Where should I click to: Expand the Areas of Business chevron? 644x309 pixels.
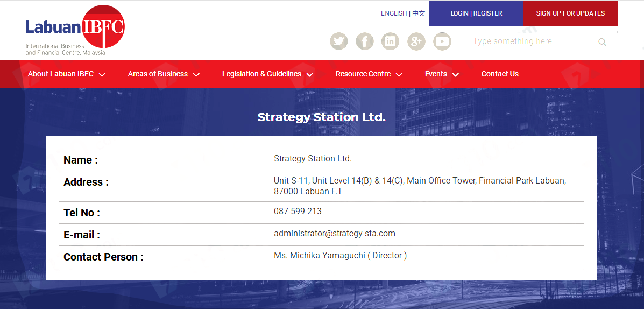tap(196, 75)
